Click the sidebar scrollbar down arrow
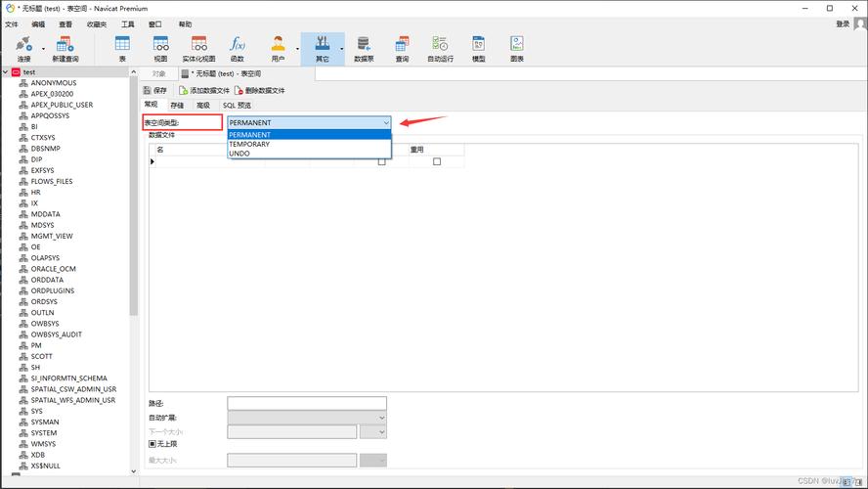 pyautogui.click(x=133, y=470)
